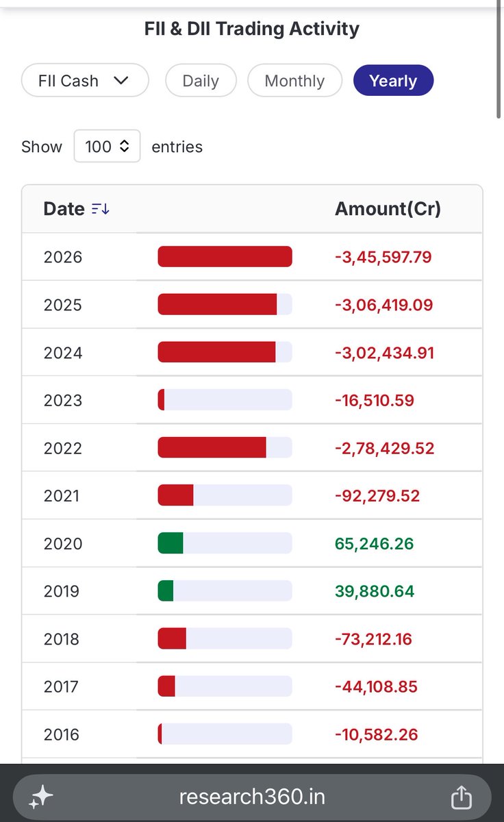
Task: Click amount -16,510.59
Action: pos(375,400)
